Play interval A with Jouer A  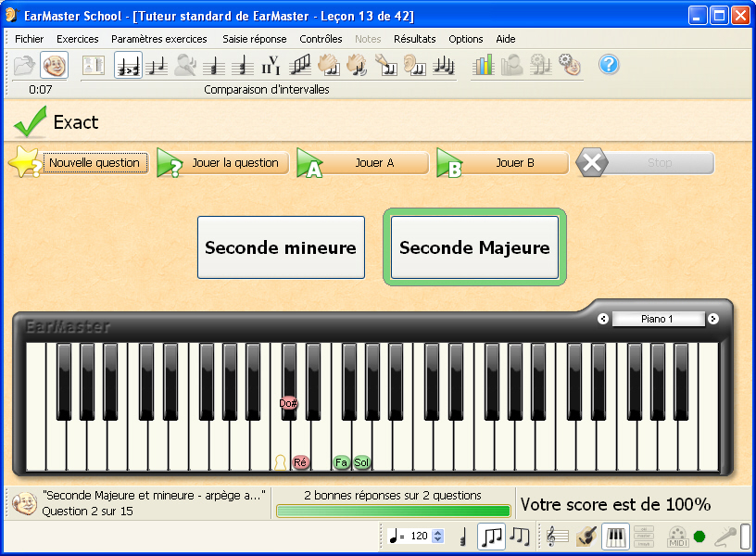pos(362,163)
